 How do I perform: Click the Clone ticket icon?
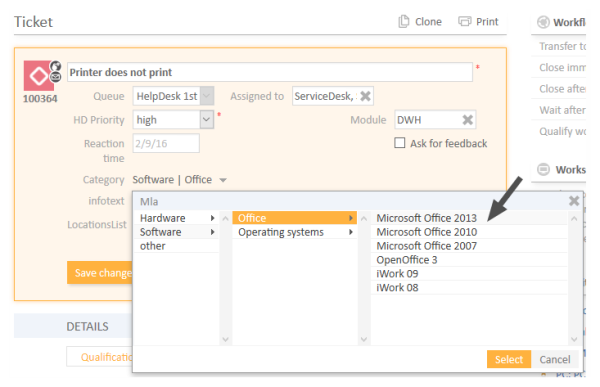pos(403,21)
